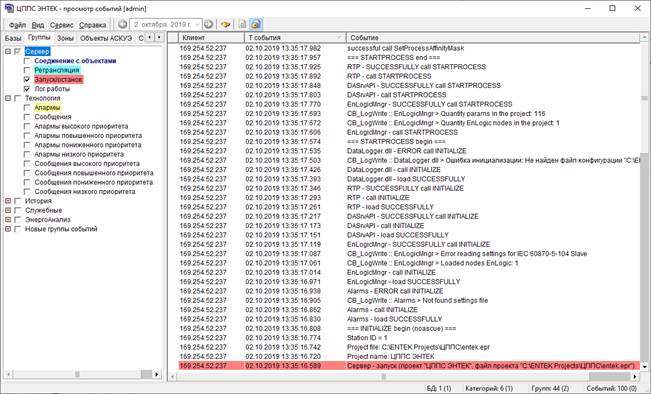
Task: Select 'Alarms - ERROR call INITIALIZE' event
Action: tap(409, 291)
